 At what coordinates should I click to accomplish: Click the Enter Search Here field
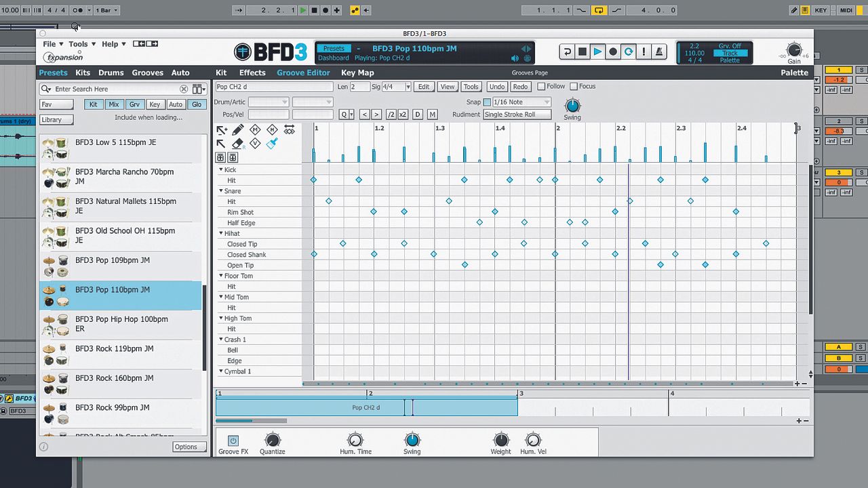[x=114, y=89]
